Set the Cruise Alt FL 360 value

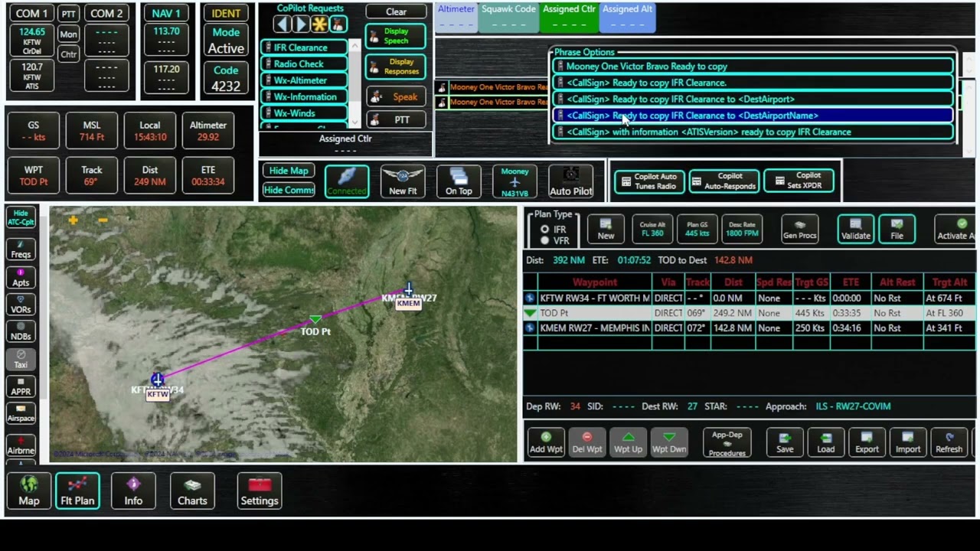pyautogui.click(x=652, y=229)
